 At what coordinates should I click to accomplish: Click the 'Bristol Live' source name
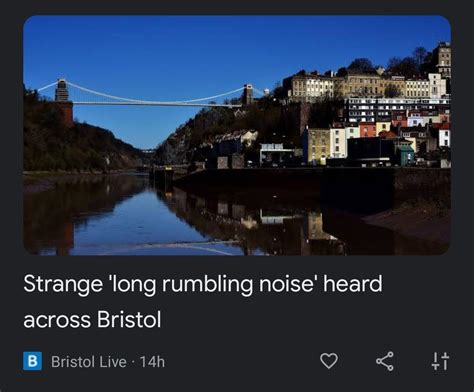(x=89, y=362)
